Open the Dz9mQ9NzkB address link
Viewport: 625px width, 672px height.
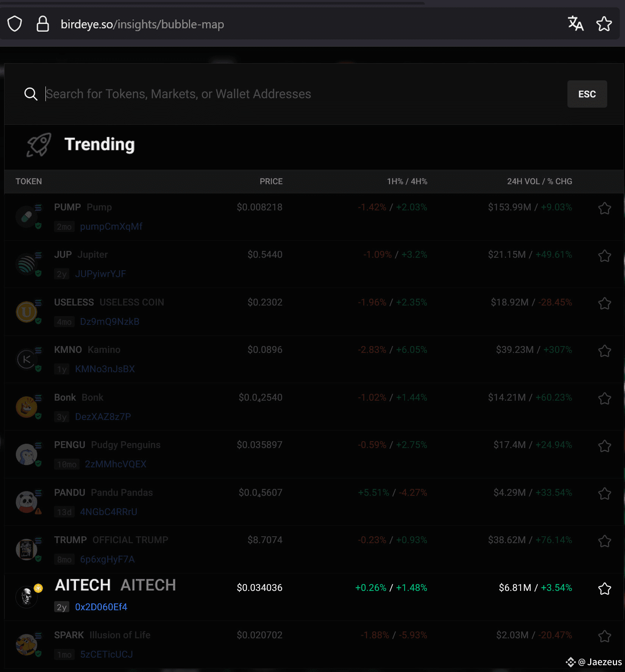tap(110, 322)
